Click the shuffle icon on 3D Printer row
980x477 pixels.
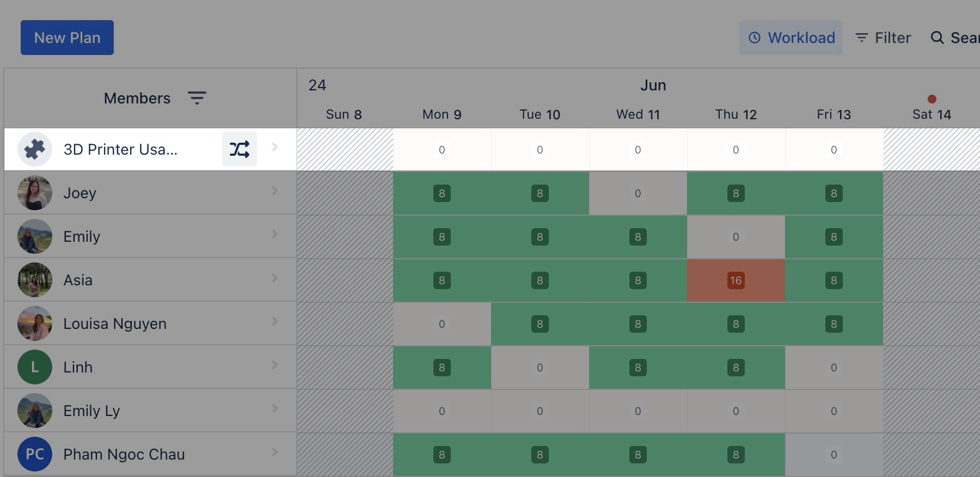coord(239,149)
